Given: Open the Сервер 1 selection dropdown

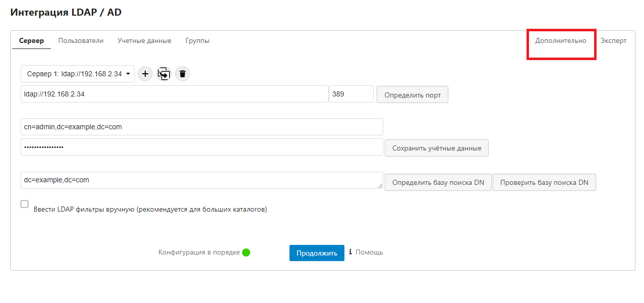Looking at the screenshot, I should coord(78,74).
